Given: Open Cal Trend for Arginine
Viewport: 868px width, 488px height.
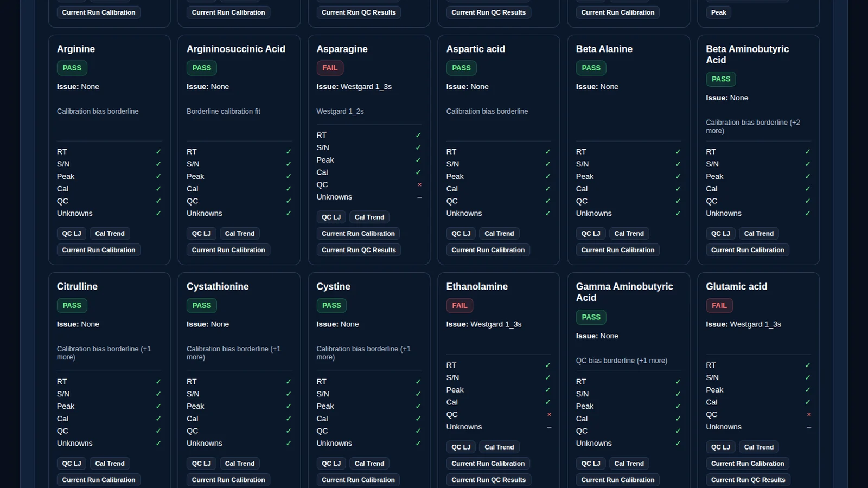Looking at the screenshot, I should [110, 234].
